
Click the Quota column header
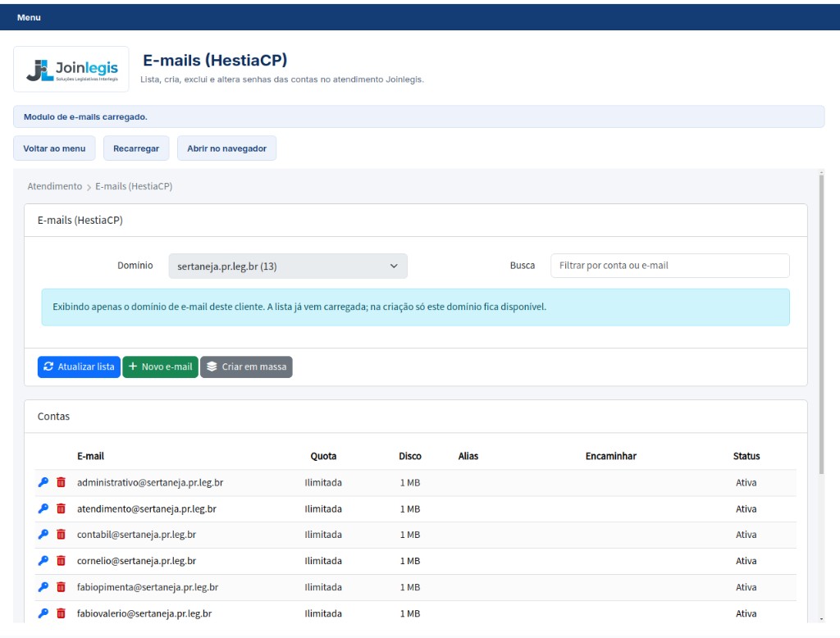pyautogui.click(x=323, y=457)
